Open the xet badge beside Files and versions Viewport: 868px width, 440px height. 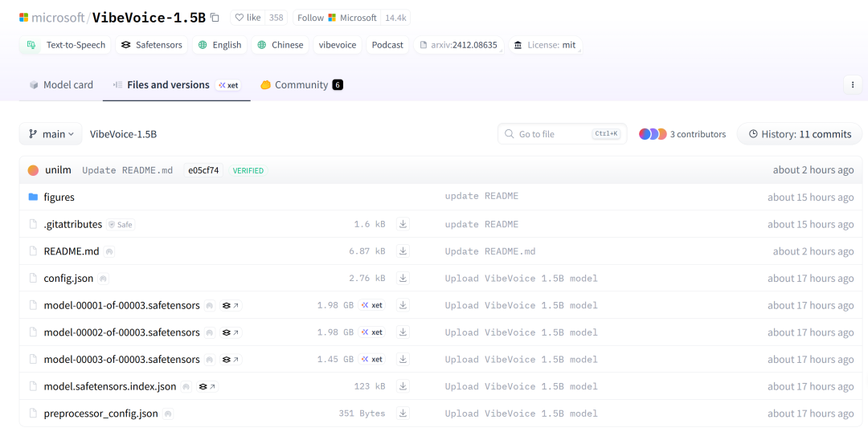pyautogui.click(x=228, y=85)
